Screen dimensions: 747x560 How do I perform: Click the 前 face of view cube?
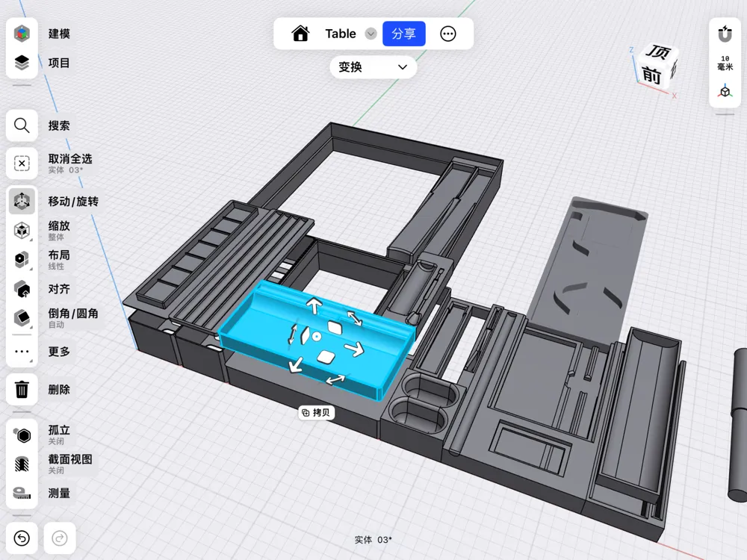651,75
